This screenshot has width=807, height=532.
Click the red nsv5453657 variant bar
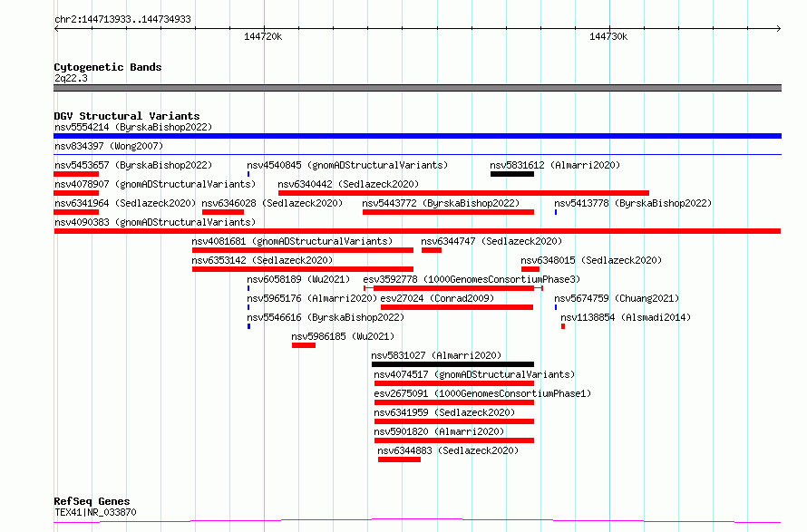coord(76,174)
